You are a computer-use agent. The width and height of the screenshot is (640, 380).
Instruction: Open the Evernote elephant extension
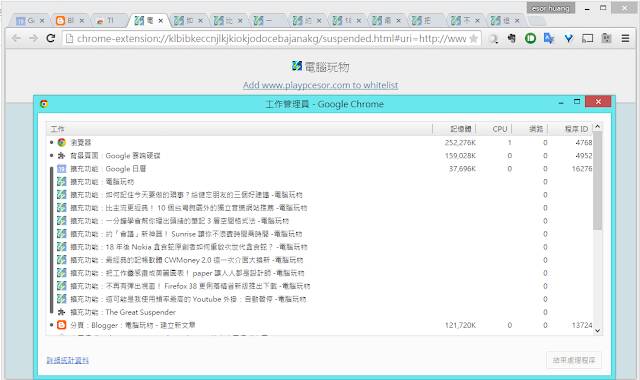pos(511,38)
